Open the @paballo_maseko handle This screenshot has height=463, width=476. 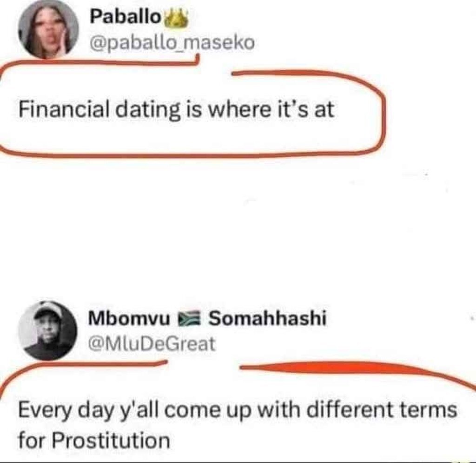click(172, 42)
